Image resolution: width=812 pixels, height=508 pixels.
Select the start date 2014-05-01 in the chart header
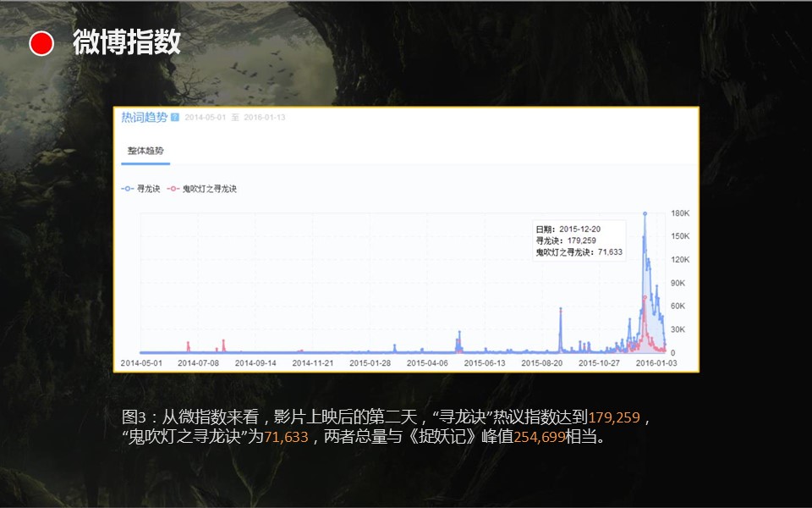tap(205, 117)
